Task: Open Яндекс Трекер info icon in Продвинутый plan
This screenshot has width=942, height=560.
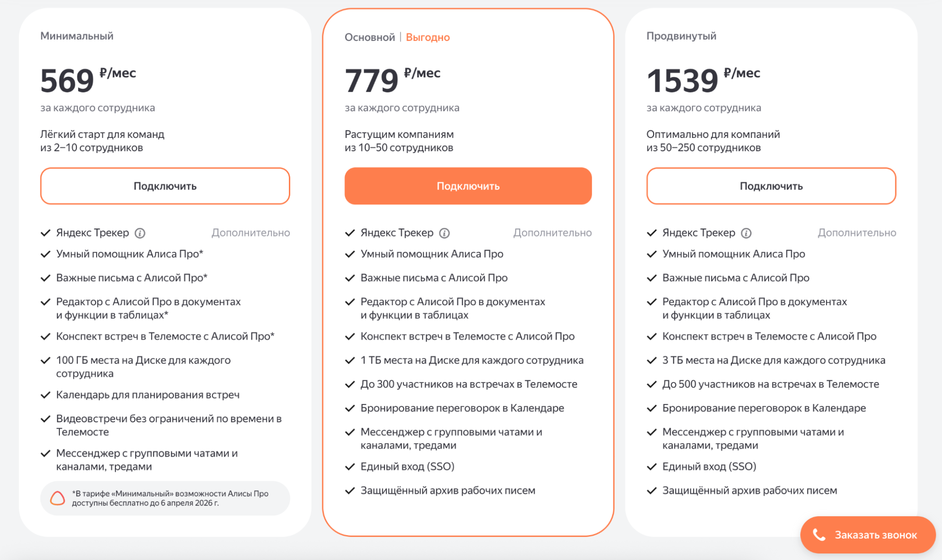Action: click(746, 233)
